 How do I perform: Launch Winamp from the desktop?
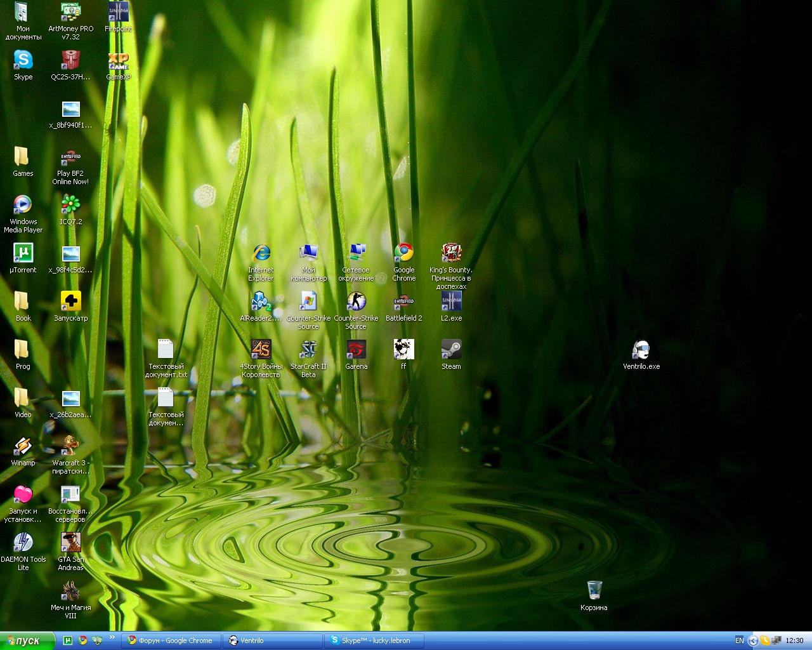click(x=23, y=451)
